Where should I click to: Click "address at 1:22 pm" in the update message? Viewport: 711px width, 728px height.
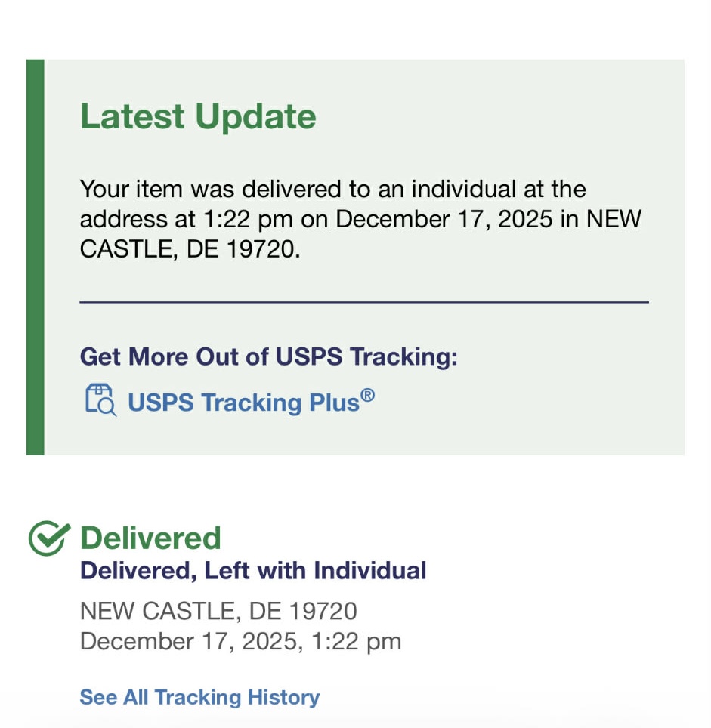pyautogui.click(x=187, y=220)
